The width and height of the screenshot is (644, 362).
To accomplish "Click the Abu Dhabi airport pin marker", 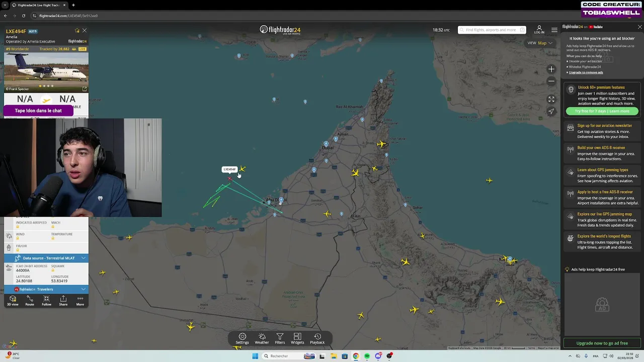I will 281,201.
